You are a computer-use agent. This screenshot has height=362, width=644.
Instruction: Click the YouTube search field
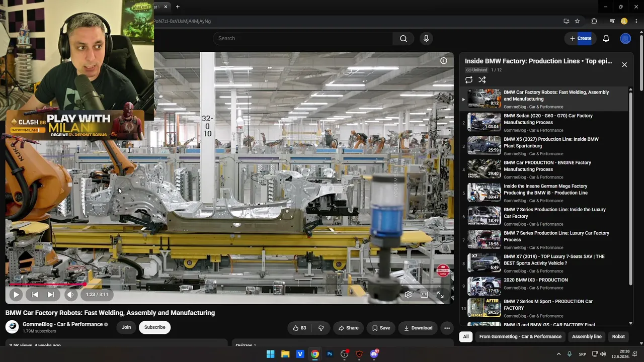303,38
